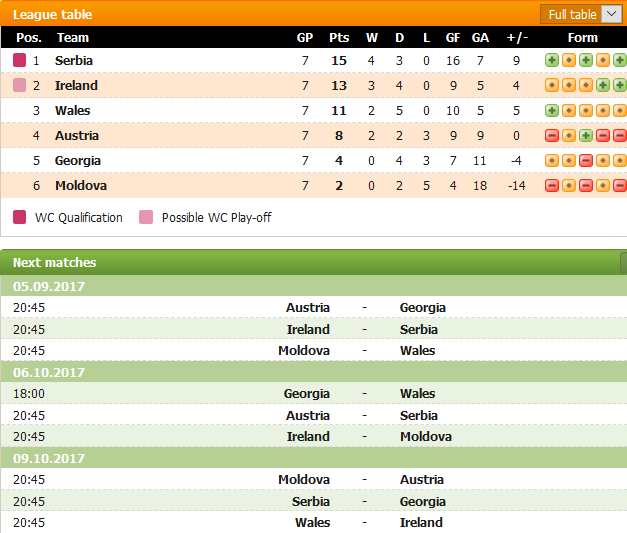Viewport: 627px width, 533px height.
Task: Click the GF column header
Action: (453, 38)
